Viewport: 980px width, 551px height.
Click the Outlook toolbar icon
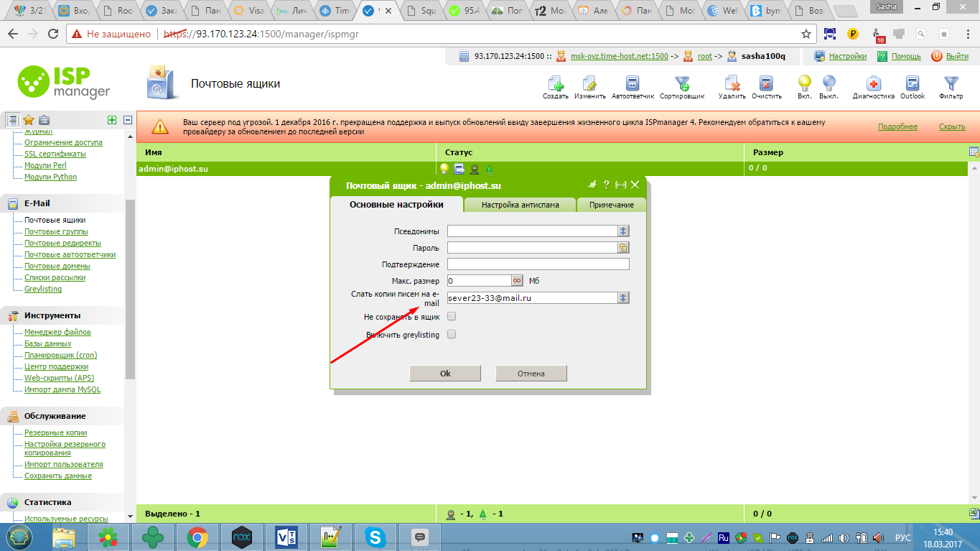(913, 83)
